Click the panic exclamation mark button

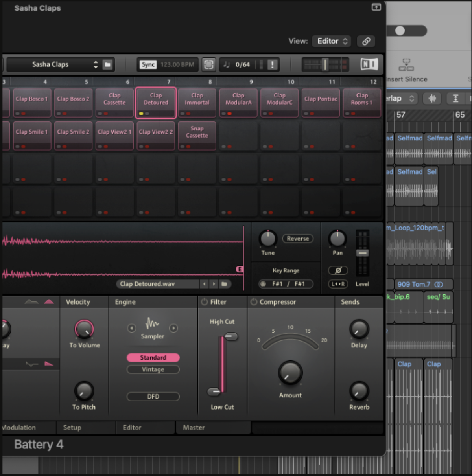272,64
